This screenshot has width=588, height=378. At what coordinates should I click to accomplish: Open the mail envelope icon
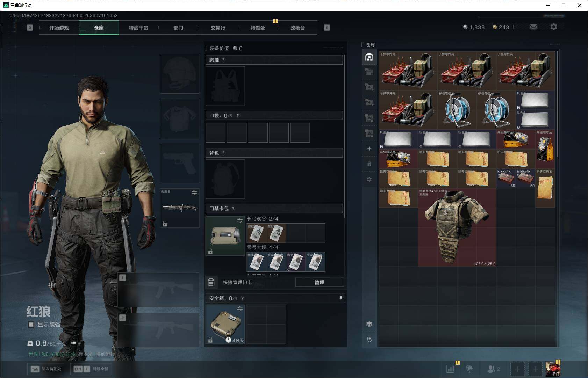point(533,27)
